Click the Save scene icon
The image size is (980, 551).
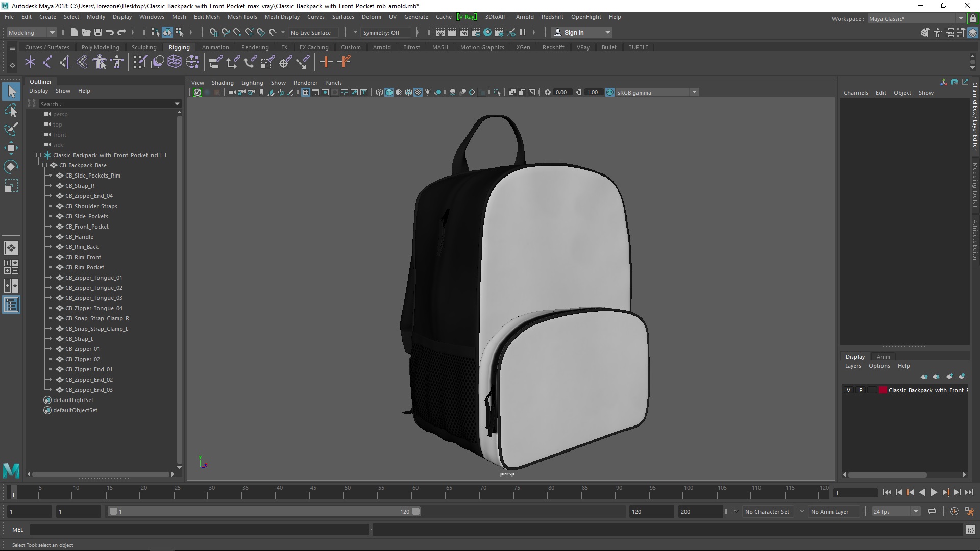coord(98,32)
